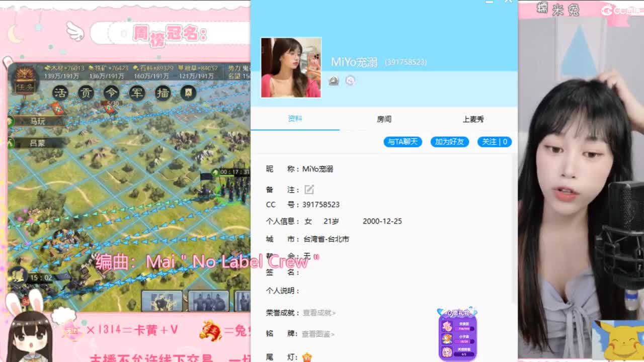The height and width of the screenshot is (362, 644).
Task: Click the badge icon under MiYo宠溺's name
Action: pyautogui.click(x=334, y=80)
